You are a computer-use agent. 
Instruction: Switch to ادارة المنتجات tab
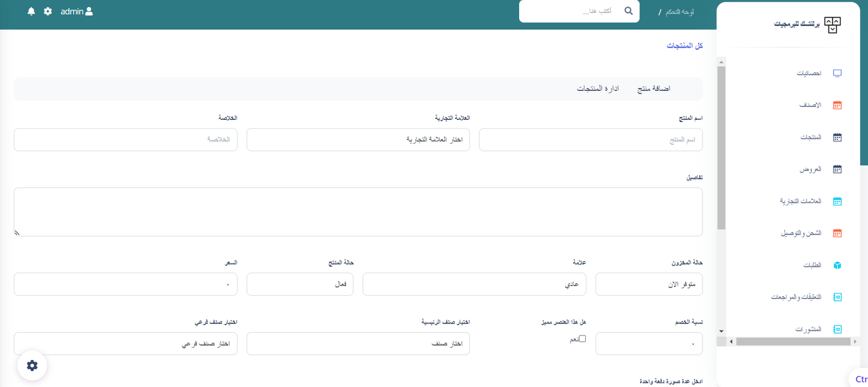click(x=598, y=88)
